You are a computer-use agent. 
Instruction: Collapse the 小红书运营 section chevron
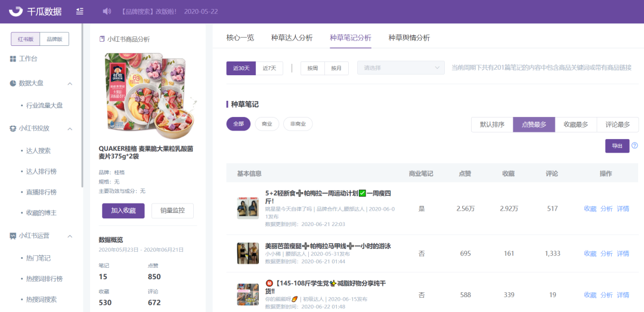click(70, 236)
